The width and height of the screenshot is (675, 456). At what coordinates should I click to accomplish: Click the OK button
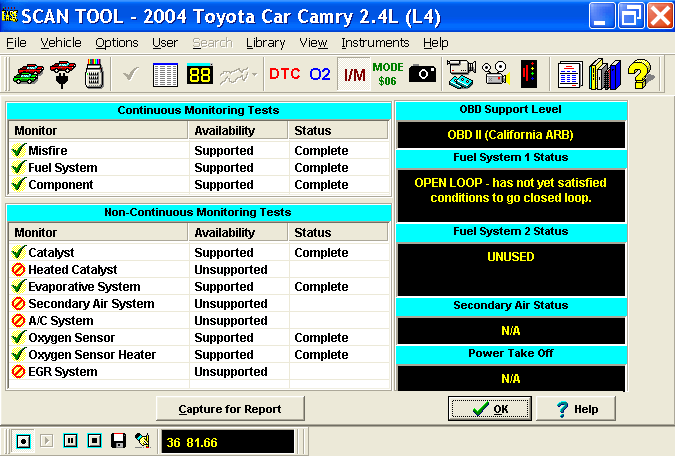click(490, 409)
